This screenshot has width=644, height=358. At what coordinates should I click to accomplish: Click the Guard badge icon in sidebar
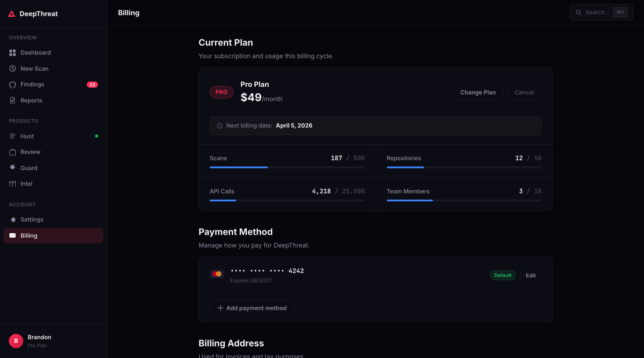pos(13,167)
